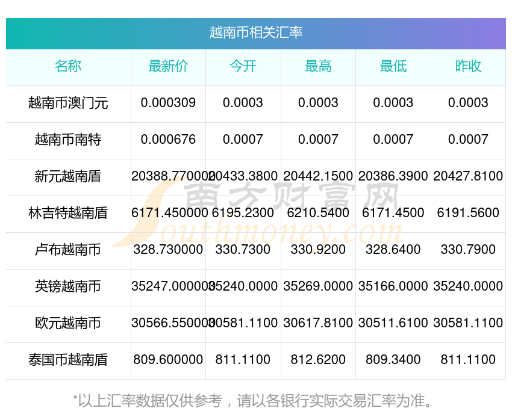The width and height of the screenshot is (512, 420).
Task: Click low value 328.6400
Action: 393,250
